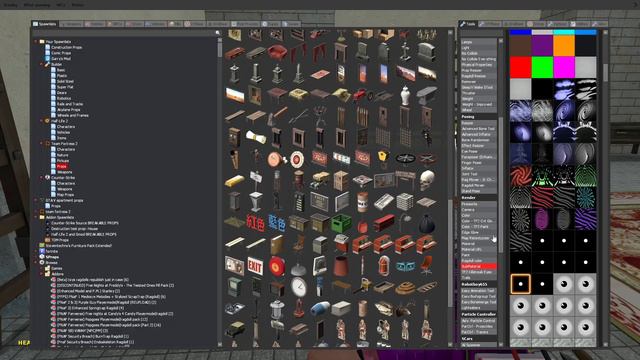Screen dimensions: 640x360
Task: Pick the purple zebra stripe material
Action: tap(585, 219)
